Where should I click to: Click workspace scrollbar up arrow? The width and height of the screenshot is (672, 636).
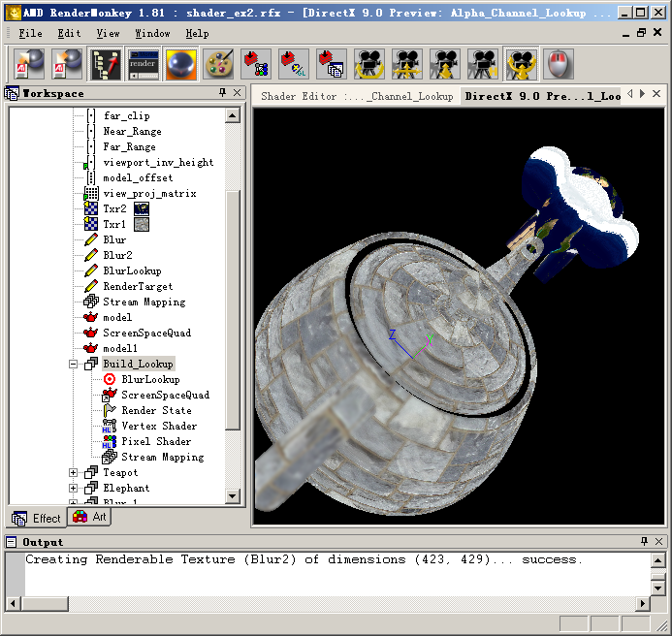[x=233, y=115]
